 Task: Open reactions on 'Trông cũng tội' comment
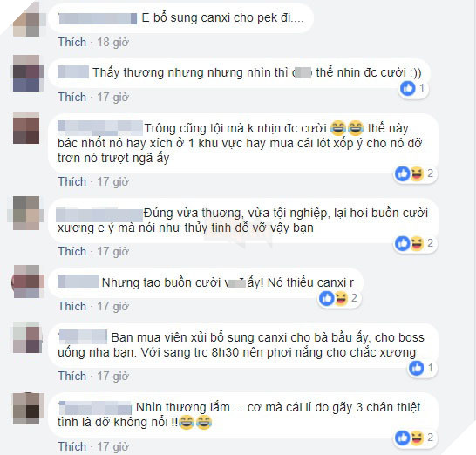click(x=415, y=174)
